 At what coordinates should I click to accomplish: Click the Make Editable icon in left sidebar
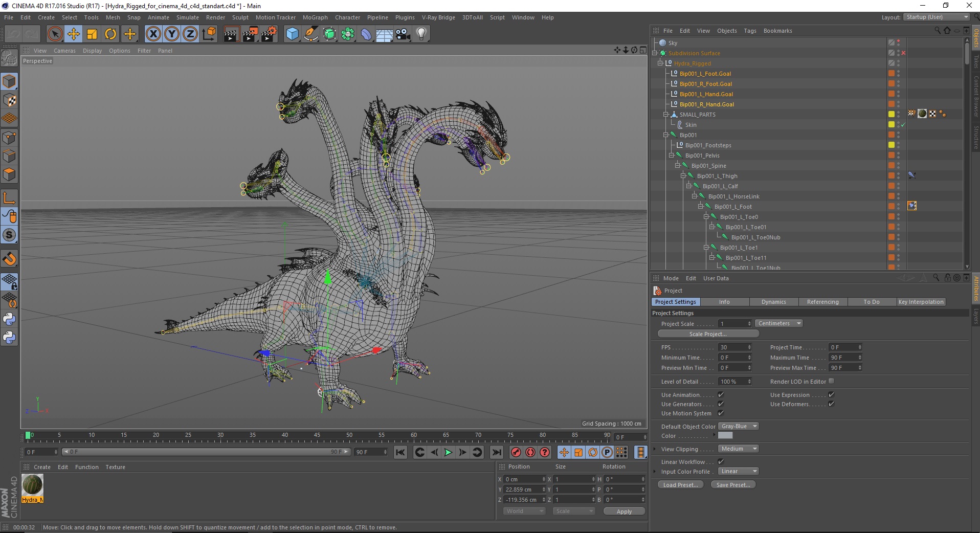[9, 58]
